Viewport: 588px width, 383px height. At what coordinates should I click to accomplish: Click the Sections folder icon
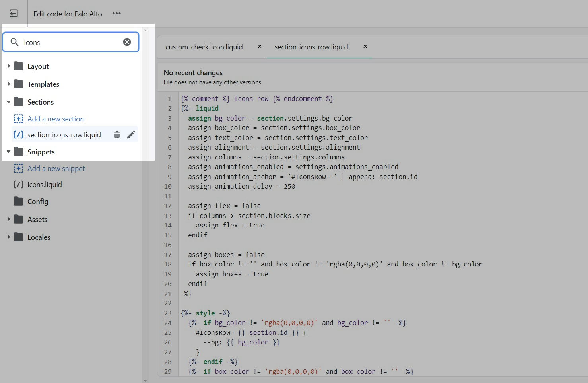18,102
